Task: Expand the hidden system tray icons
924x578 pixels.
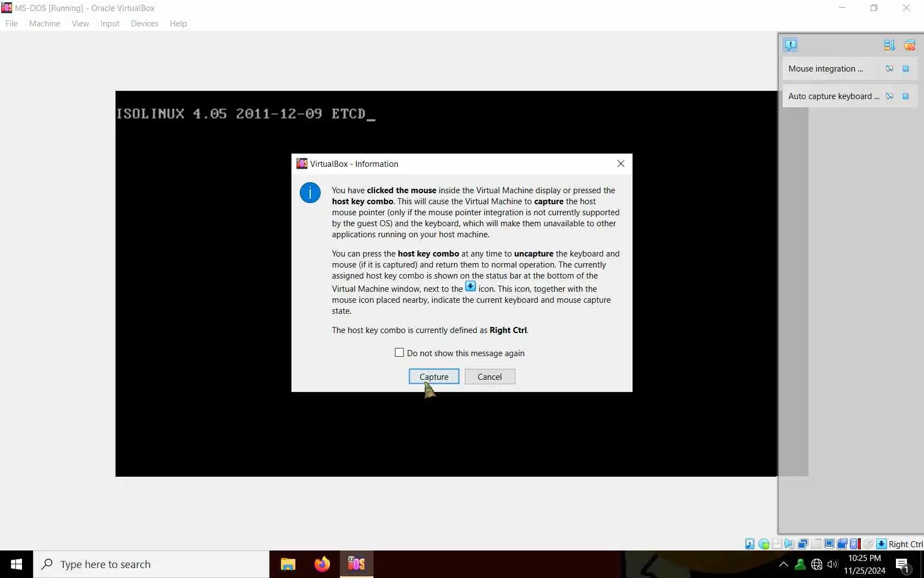Action: [784, 564]
